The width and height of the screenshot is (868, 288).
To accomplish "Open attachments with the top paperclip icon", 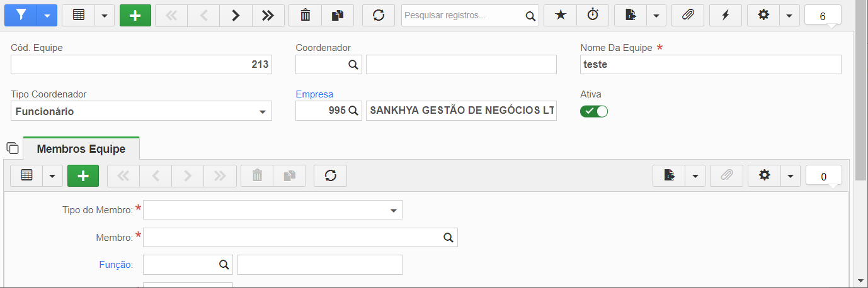I will tap(688, 16).
